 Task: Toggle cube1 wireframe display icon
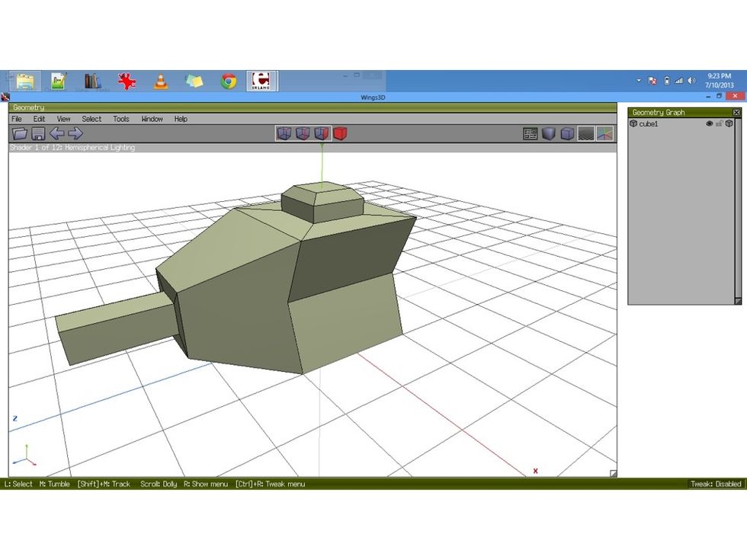pos(729,123)
